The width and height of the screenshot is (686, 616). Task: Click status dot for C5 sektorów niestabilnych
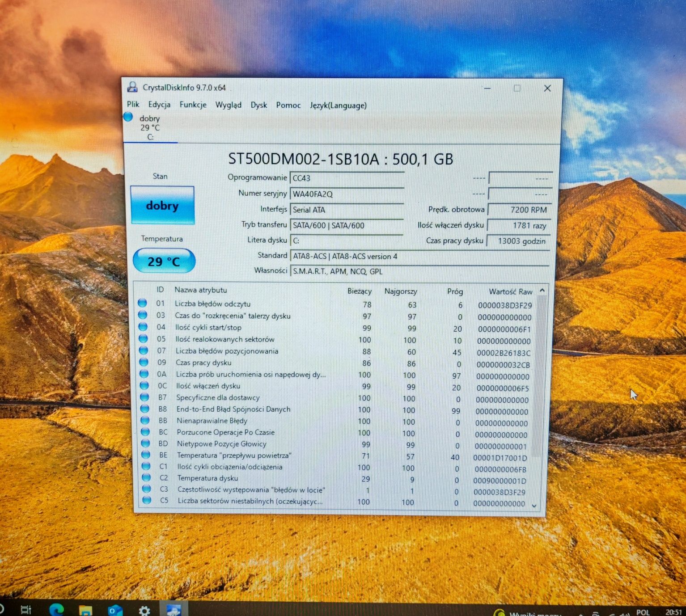[147, 500]
